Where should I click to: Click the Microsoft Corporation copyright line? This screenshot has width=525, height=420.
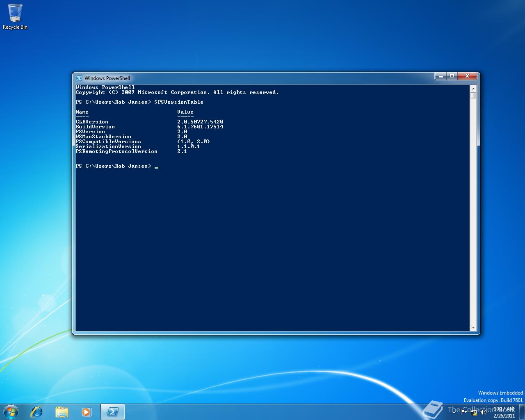[177, 92]
